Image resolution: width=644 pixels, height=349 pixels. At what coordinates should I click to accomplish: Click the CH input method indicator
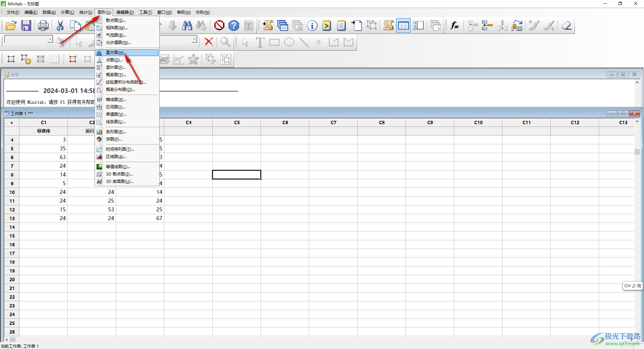(x=633, y=286)
